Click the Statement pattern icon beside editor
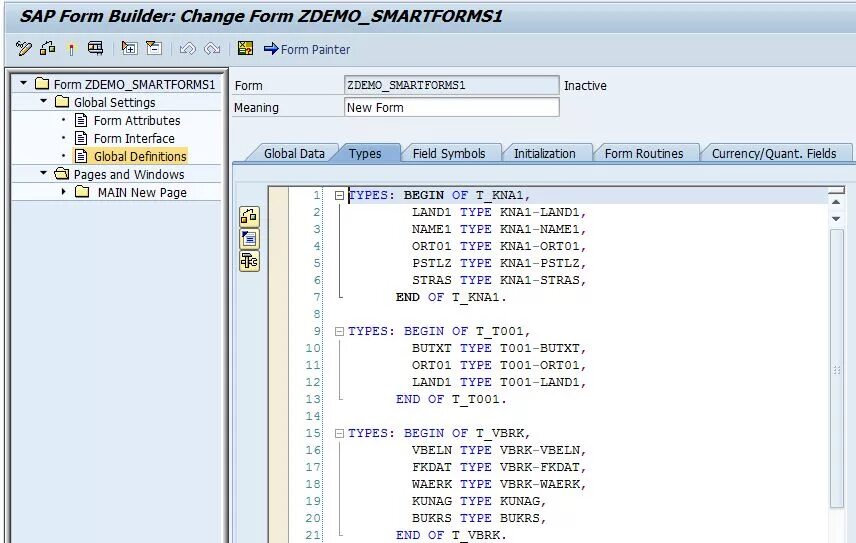Screen dimensions: 856x543 [249, 239]
